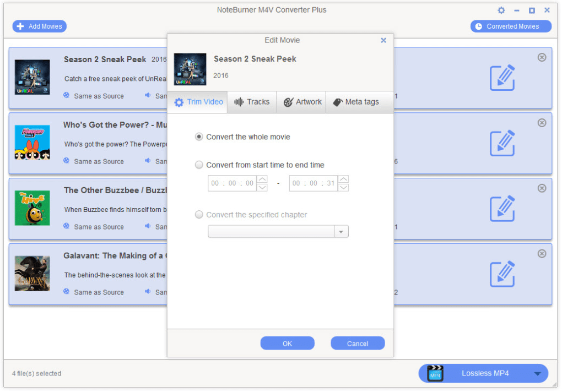
Task: Remove Season 2 Sneak Peek from list
Action: click(x=542, y=57)
